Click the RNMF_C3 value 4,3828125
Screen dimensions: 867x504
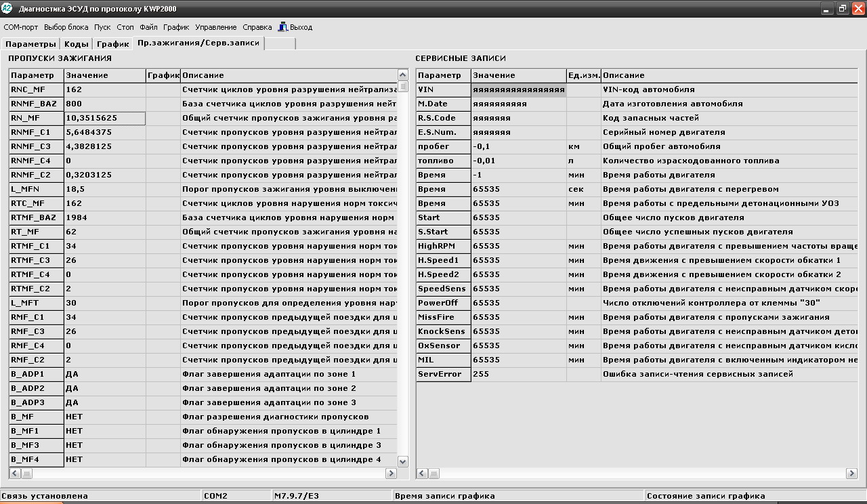[x=105, y=146]
